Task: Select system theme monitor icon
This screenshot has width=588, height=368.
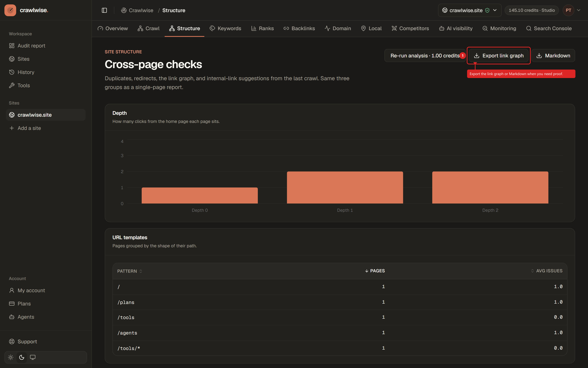Action: 33,357
